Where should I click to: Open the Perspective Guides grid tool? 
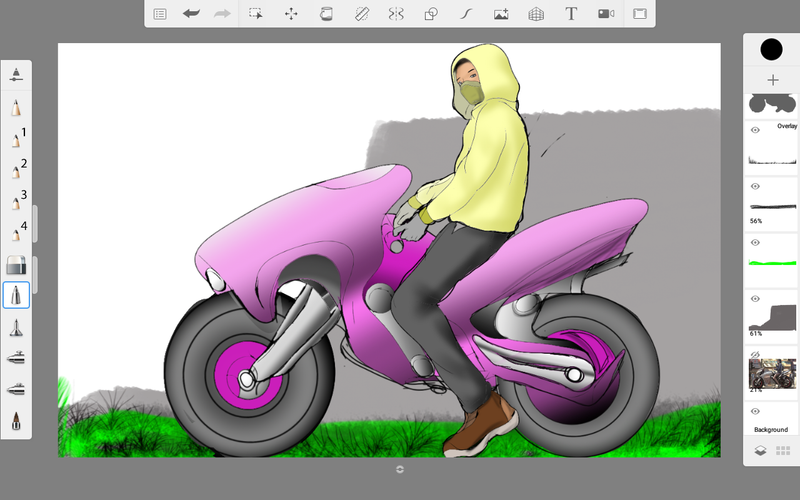point(536,14)
